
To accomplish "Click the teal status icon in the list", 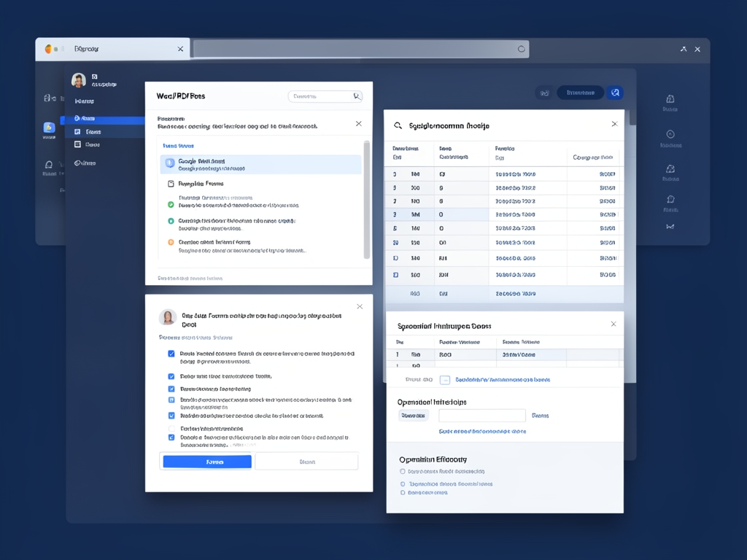I will [x=171, y=221].
